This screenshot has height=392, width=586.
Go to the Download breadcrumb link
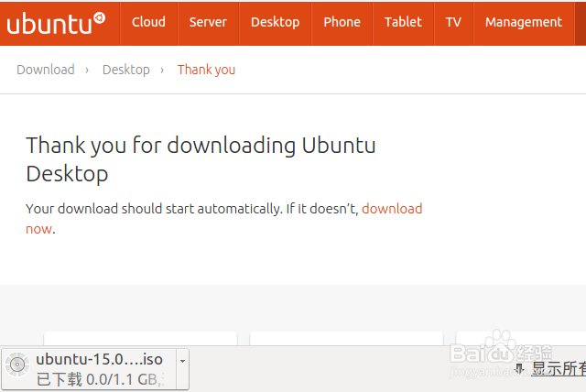pos(46,70)
